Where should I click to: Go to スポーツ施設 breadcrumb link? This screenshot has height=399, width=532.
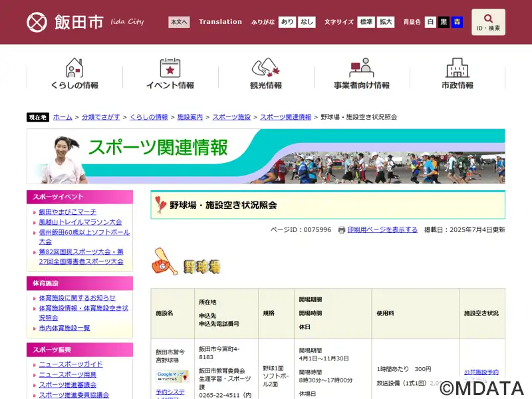(231, 117)
